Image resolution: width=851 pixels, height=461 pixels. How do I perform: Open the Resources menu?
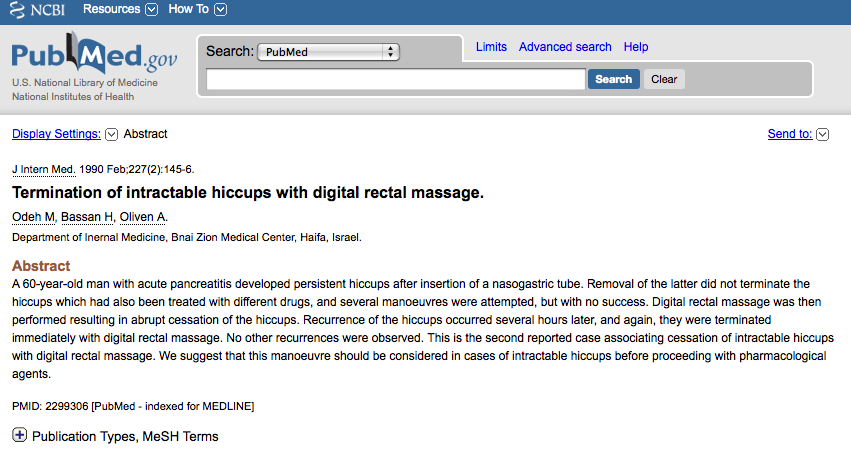point(111,9)
